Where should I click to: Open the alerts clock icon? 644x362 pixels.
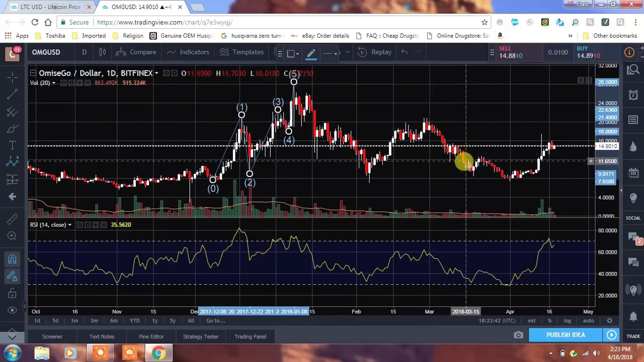[633, 95]
